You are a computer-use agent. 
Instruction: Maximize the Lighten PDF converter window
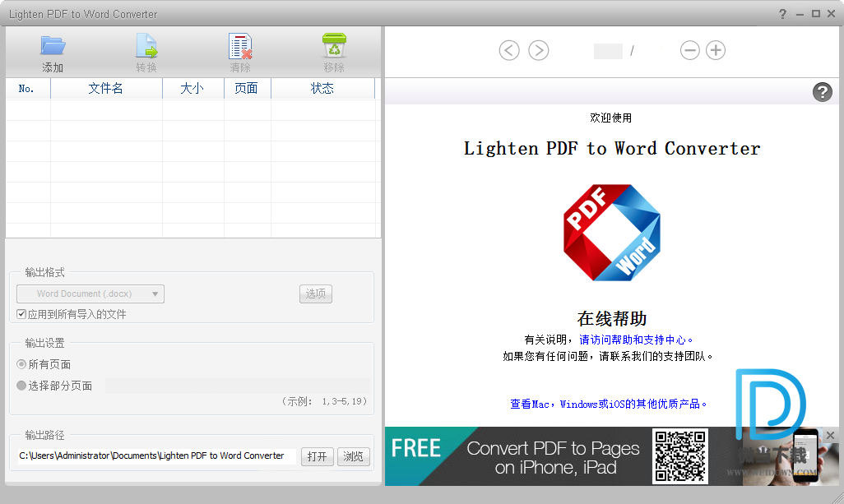(x=816, y=14)
